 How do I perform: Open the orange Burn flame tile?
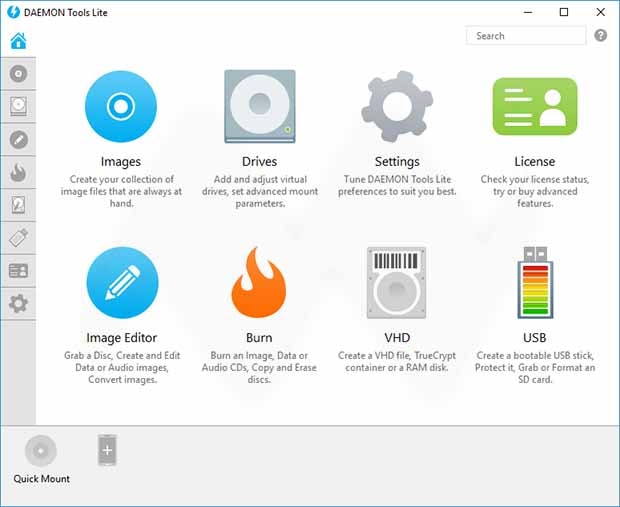(259, 282)
